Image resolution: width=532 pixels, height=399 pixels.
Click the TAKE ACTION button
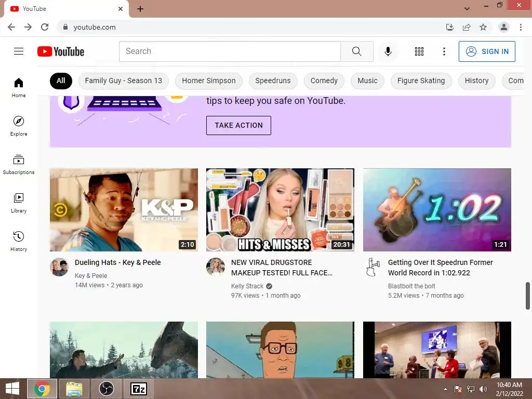coord(238,125)
